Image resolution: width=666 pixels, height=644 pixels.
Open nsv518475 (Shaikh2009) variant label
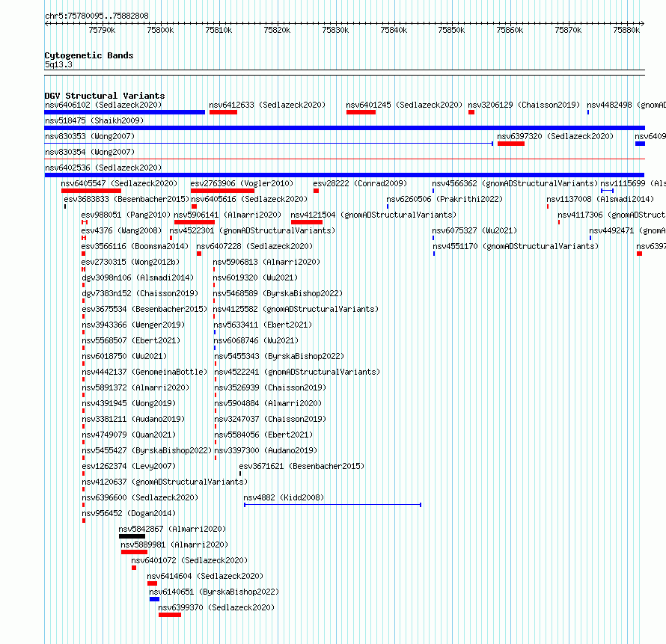point(94,120)
